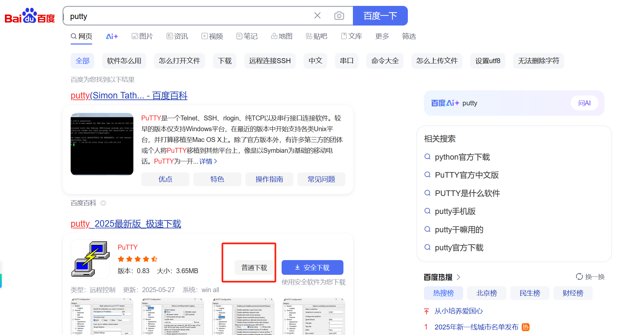Open the 笔记 tab
This screenshot has height=335, width=644.
click(247, 36)
